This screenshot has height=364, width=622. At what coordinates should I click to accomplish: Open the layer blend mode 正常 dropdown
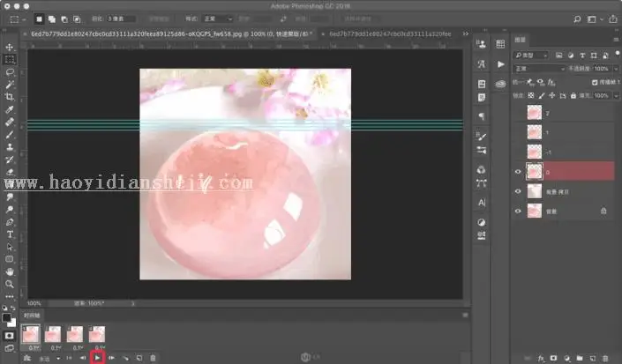pos(539,69)
